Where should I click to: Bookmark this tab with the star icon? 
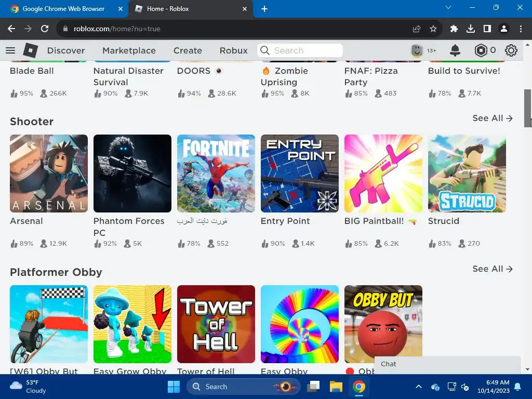[433, 29]
